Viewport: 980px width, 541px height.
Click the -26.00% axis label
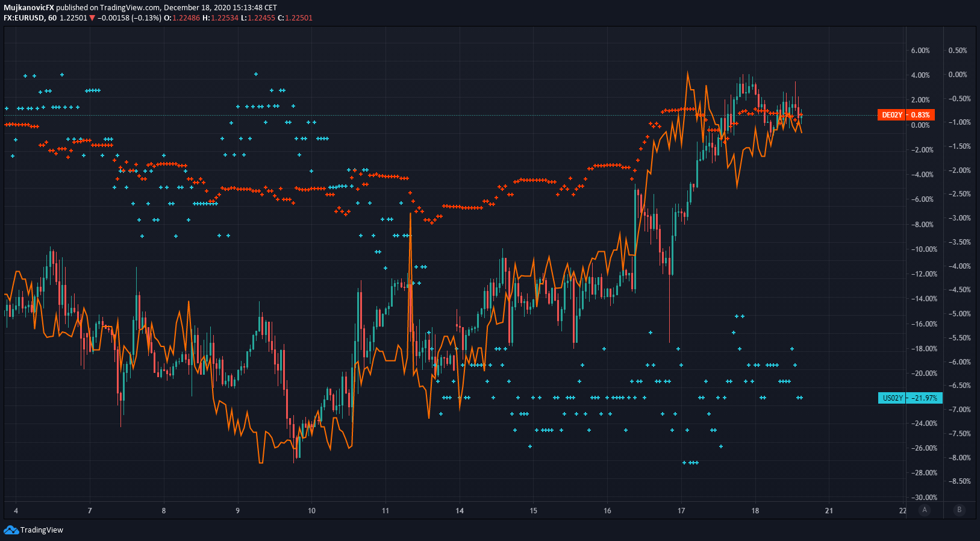923,448
